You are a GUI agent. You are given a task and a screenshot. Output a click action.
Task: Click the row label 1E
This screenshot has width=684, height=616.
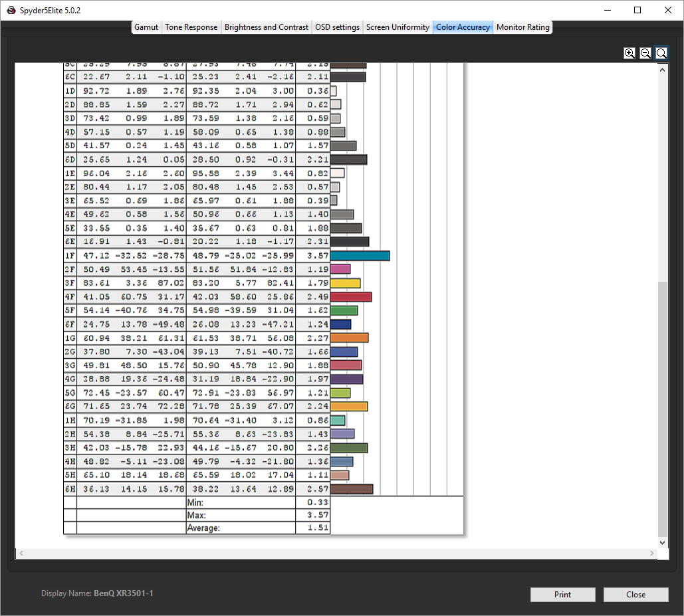coord(70,173)
